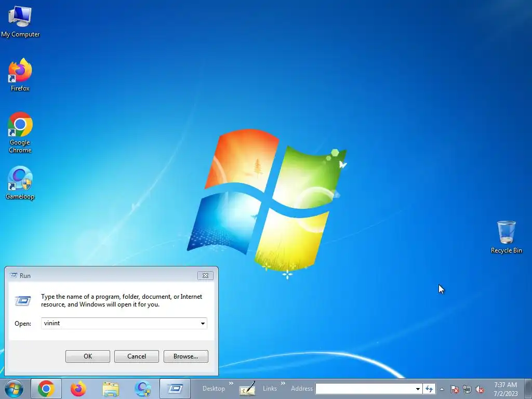532x399 pixels.
Task: Select the Firefox desktop shortcut
Action: click(20, 75)
